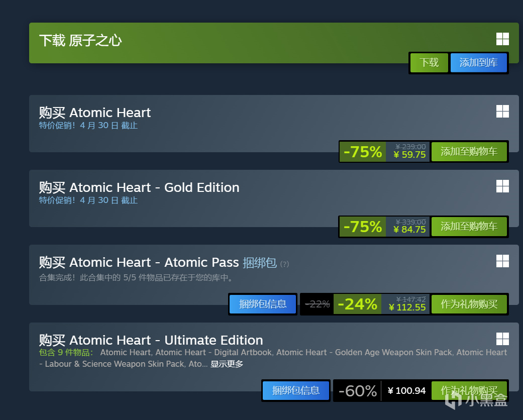This screenshot has width=523, height=420.
Task: Click the 小黑盒 logo watermark
Action: [476, 399]
